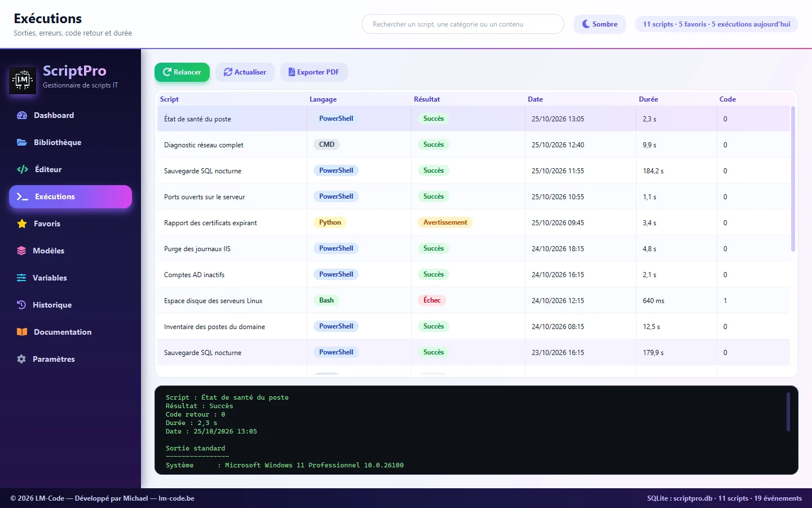Open the lm-code.be link in footer

point(176,498)
